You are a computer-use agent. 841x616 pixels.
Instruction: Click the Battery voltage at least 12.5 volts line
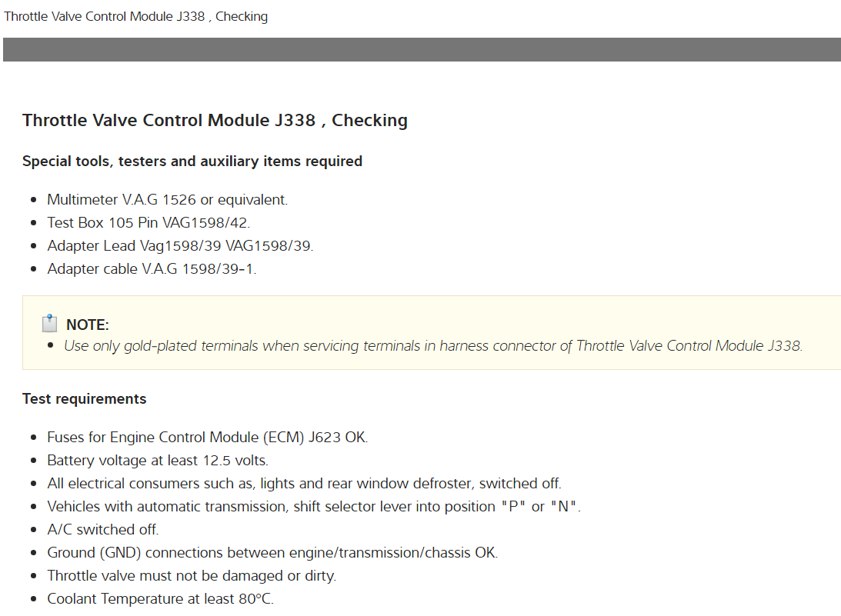click(x=158, y=461)
